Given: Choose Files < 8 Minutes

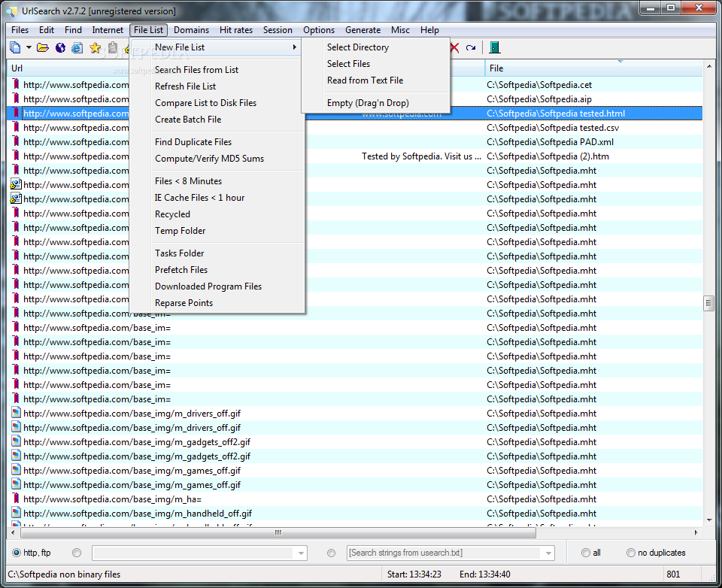Looking at the screenshot, I should [x=217, y=181].
